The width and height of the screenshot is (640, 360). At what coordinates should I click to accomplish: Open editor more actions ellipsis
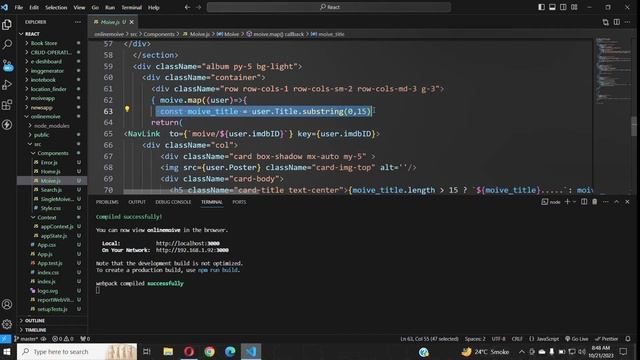click(627, 22)
